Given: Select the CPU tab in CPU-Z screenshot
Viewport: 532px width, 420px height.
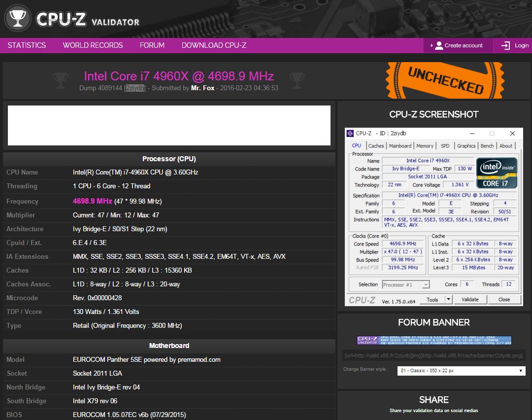Looking at the screenshot, I should [x=356, y=145].
